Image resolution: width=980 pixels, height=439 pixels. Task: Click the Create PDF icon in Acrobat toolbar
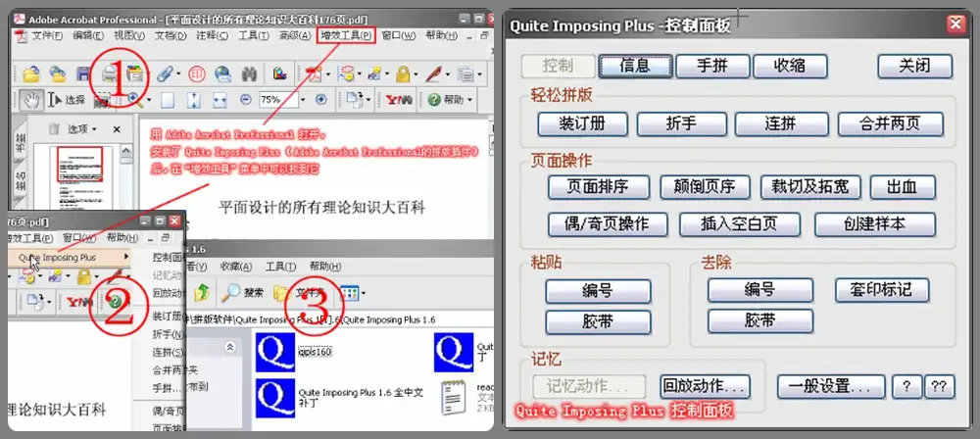(x=314, y=74)
